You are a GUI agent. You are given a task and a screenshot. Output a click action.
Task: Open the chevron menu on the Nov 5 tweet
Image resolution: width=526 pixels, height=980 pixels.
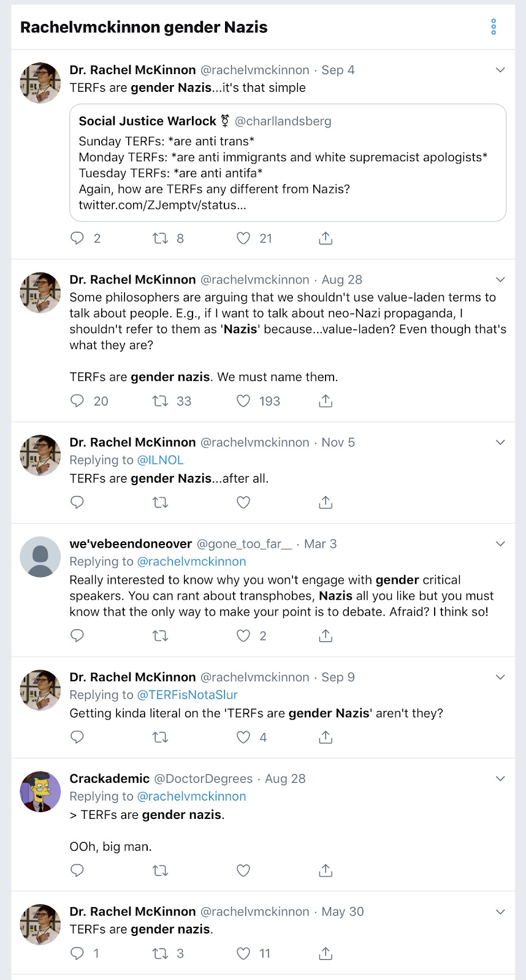[x=500, y=442]
